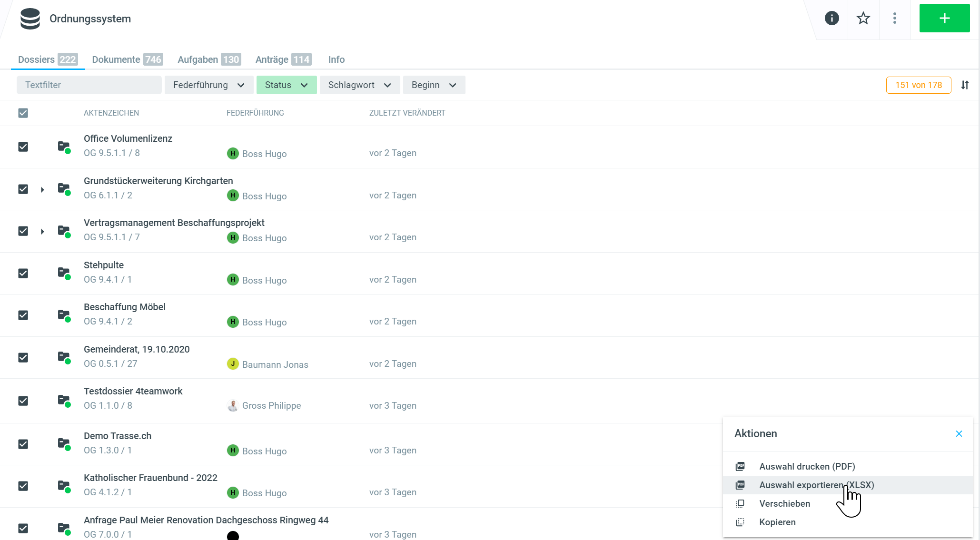Viewport: 980px width, 540px height.
Task: Expand the Grundstückerweiterung Kirchgarten dossier
Action: pos(42,190)
